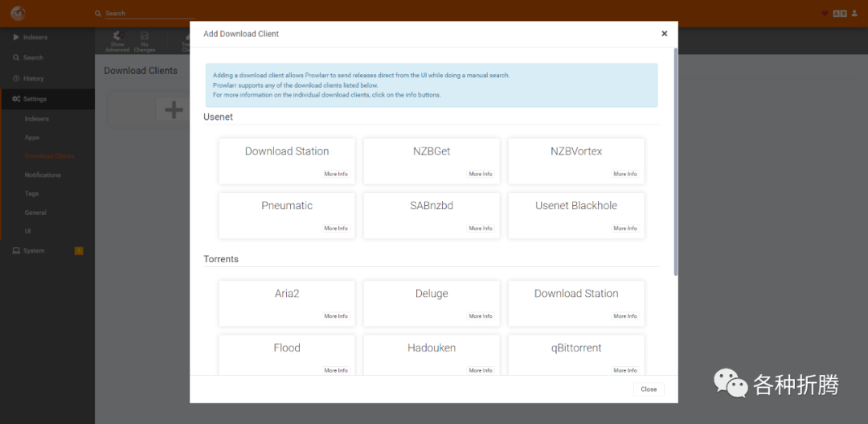Click More Info for NZBGet
The height and width of the screenshot is (424, 868).
481,174
